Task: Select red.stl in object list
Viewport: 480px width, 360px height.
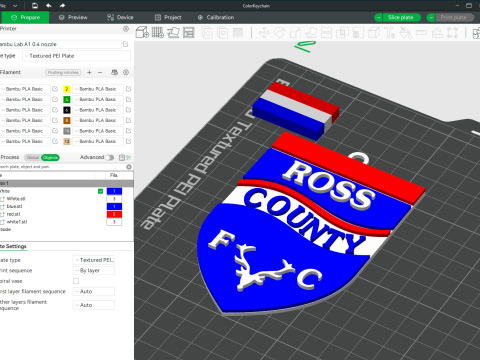Action: 13,214
